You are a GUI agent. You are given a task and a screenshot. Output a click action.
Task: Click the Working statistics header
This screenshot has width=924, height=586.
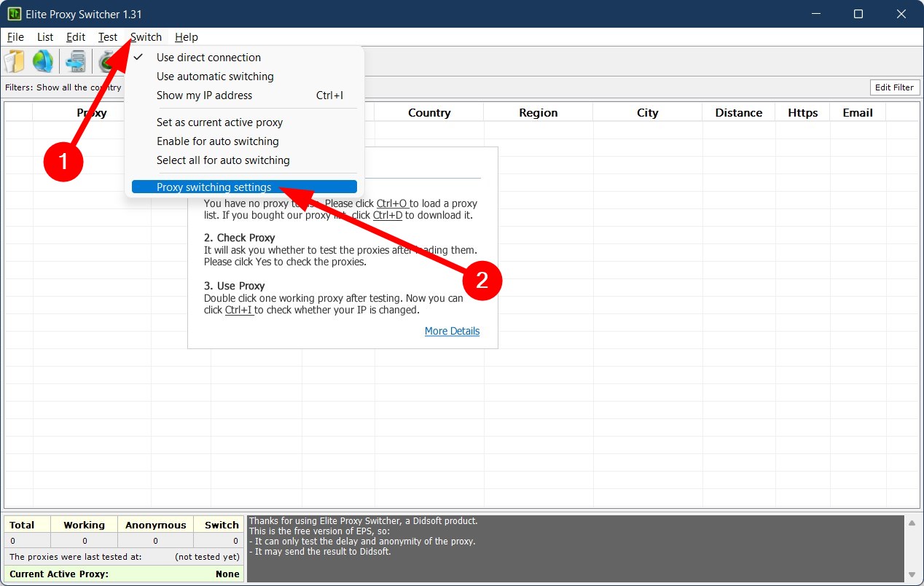[85, 525]
